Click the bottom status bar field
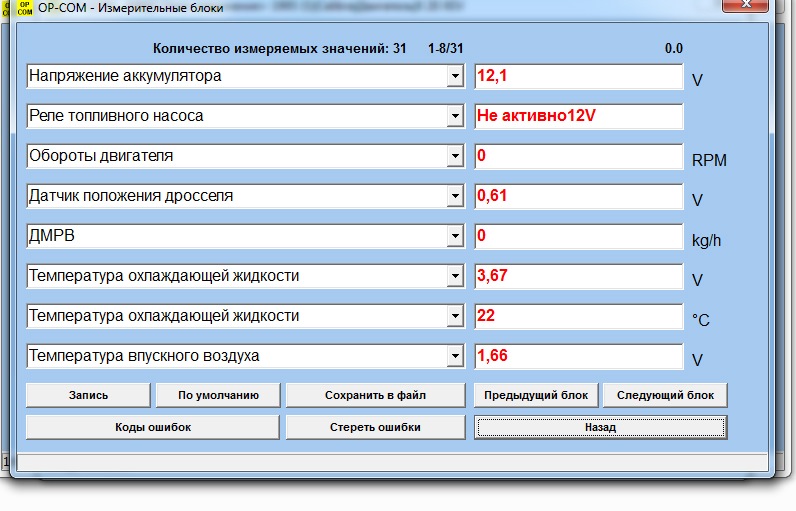The width and height of the screenshot is (796, 511). (392, 462)
